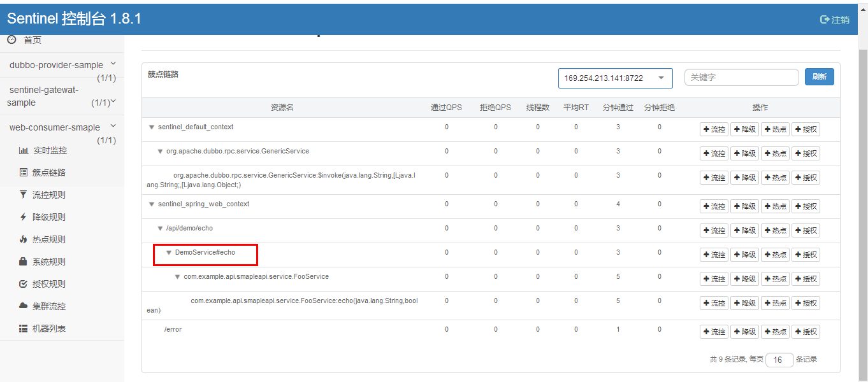Click the 机器列表 list icon
This screenshot has height=382, width=868.
click(x=24, y=329)
